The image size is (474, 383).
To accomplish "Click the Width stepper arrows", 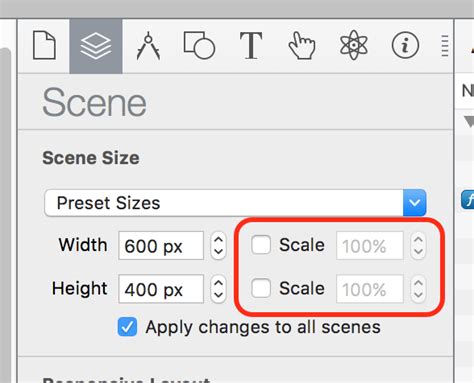I will pyautogui.click(x=218, y=246).
